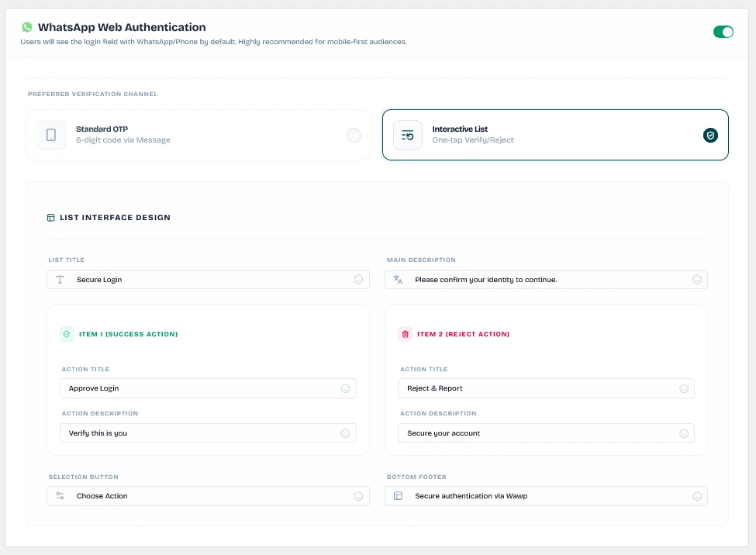Image resolution: width=756 pixels, height=555 pixels.
Task: Open emoji picker in Selection Button field
Action: (x=358, y=496)
